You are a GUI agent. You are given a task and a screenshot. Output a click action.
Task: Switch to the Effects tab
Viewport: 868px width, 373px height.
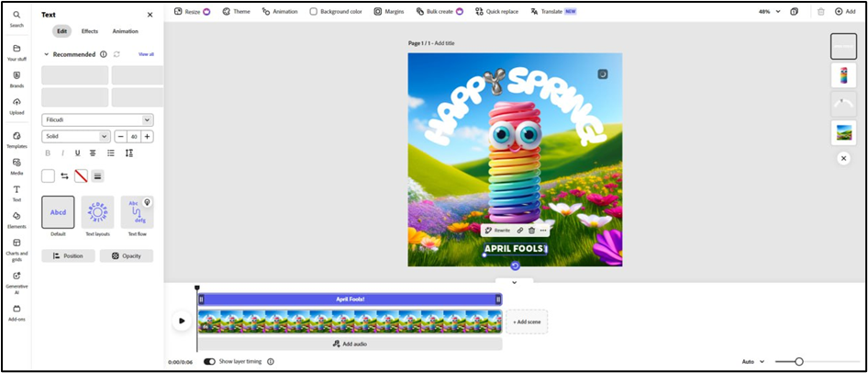point(90,31)
